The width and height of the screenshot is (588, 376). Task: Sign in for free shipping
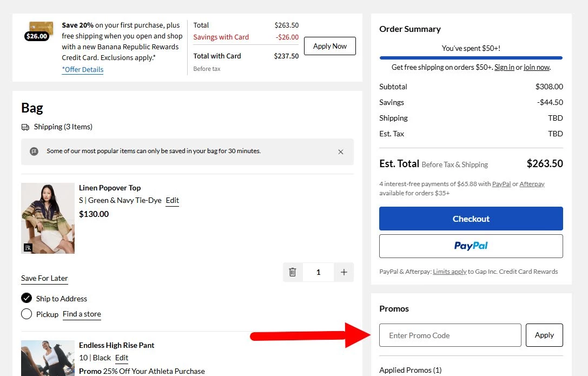tap(505, 67)
